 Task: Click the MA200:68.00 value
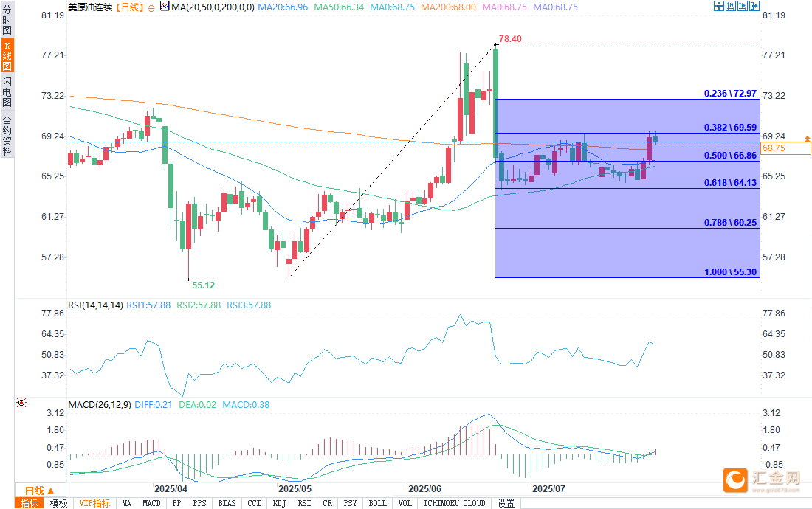pos(448,7)
